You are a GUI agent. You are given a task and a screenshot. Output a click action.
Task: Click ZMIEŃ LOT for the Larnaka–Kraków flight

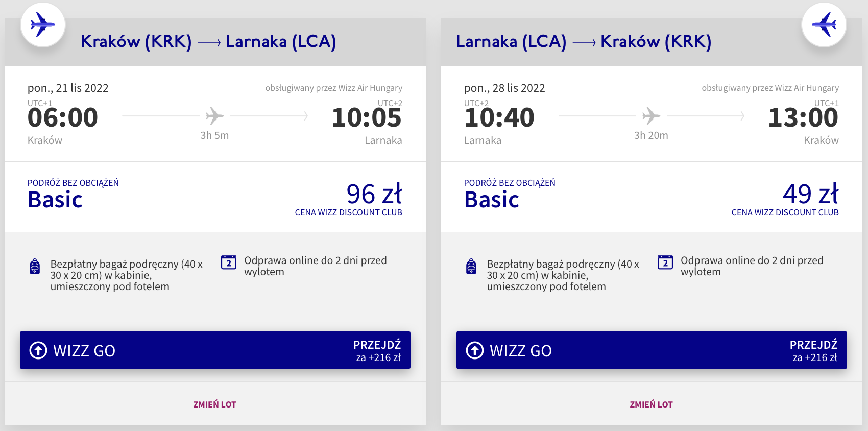point(651,404)
